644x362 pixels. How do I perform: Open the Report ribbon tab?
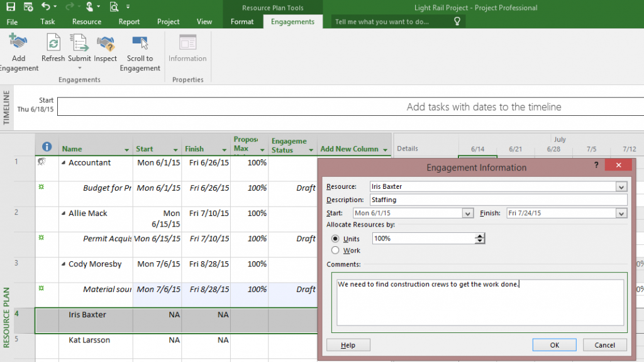[x=129, y=21]
